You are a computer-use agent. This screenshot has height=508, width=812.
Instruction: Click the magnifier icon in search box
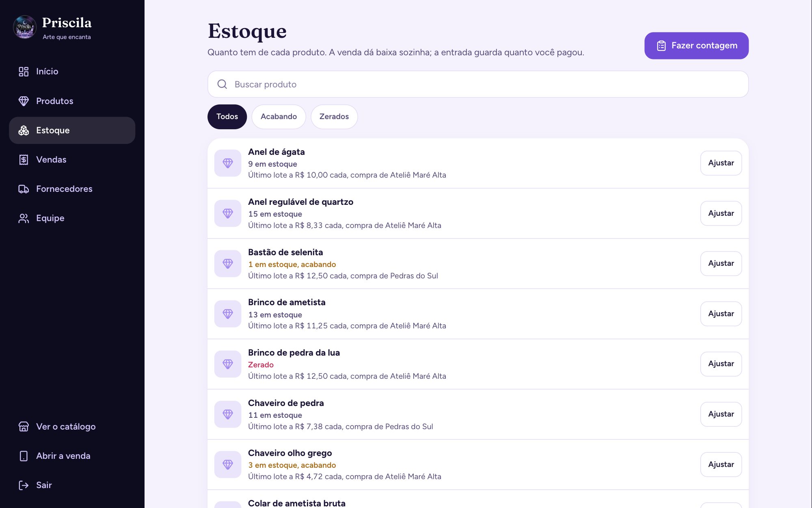click(x=222, y=84)
